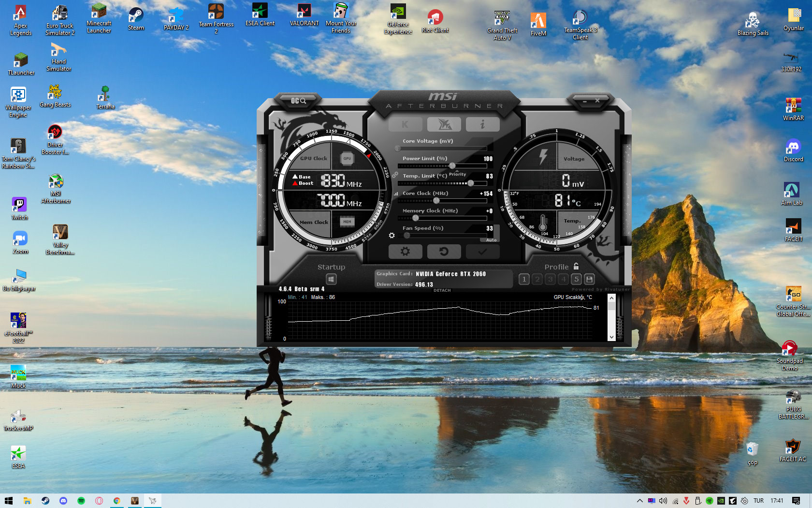Click the Temp. Limit slider handle
This screenshot has width=812, height=508.
pos(471,183)
